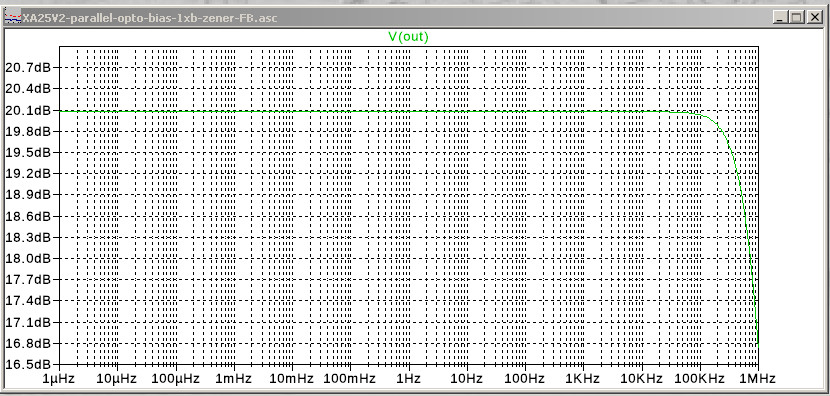Click the 1mHz frequency label
The image size is (830, 396).
pos(233,379)
